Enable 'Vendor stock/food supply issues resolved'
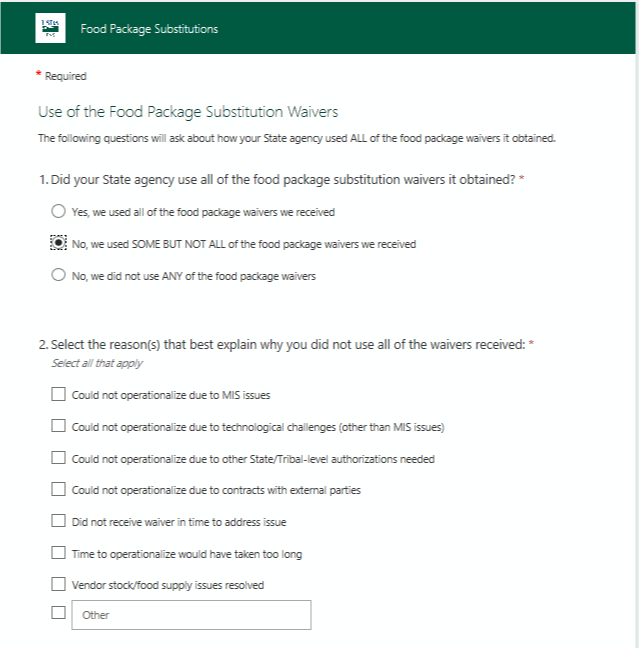Viewport: 639px width, 648px height. coord(58,584)
